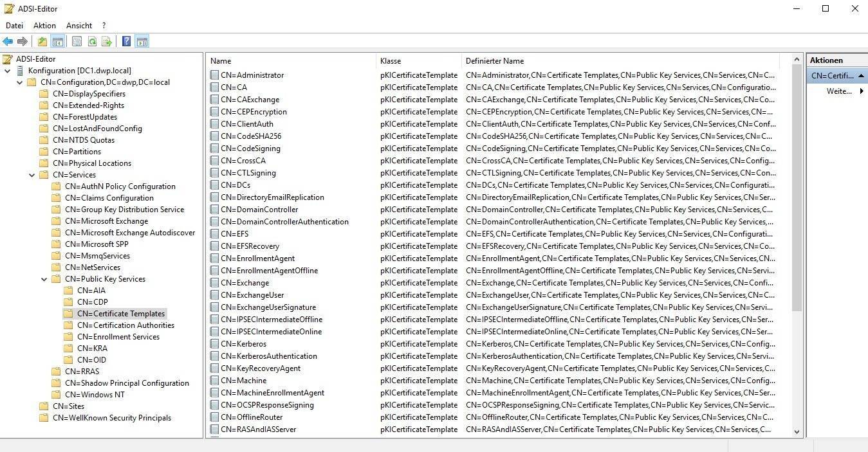The width and height of the screenshot is (868, 452).
Task: Select CN=Enrollment Services in the tree
Action: (118, 337)
